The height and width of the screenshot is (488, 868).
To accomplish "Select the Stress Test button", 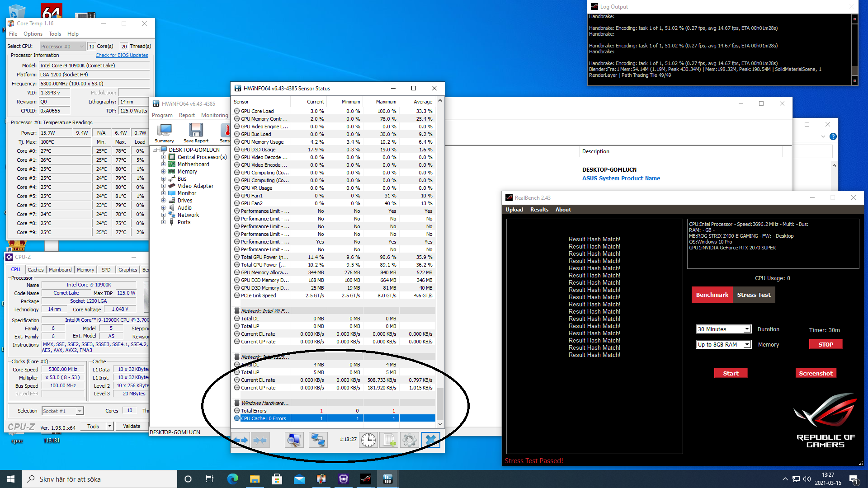I will click(754, 295).
